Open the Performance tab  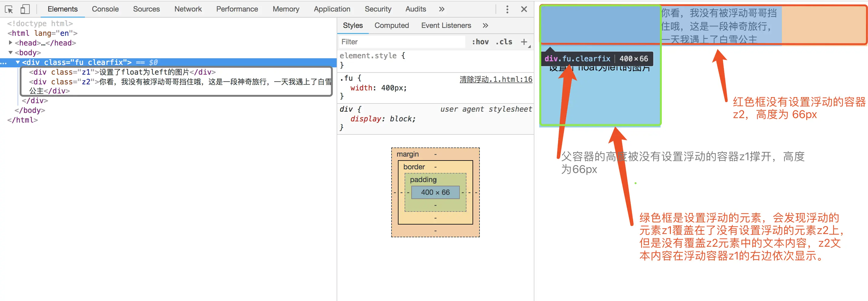(x=237, y=9)
